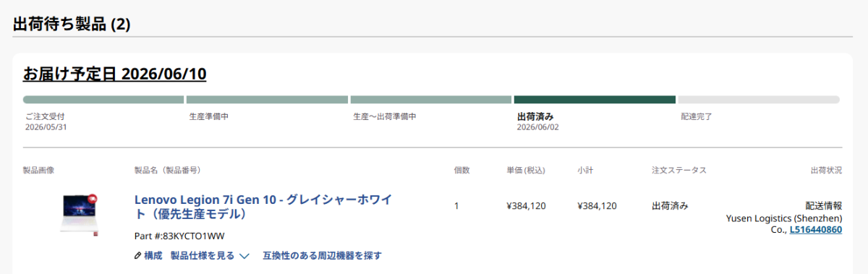Click the 配送情報 shipping info label
This screenshot has width=868, height=274.
[824, 205]
